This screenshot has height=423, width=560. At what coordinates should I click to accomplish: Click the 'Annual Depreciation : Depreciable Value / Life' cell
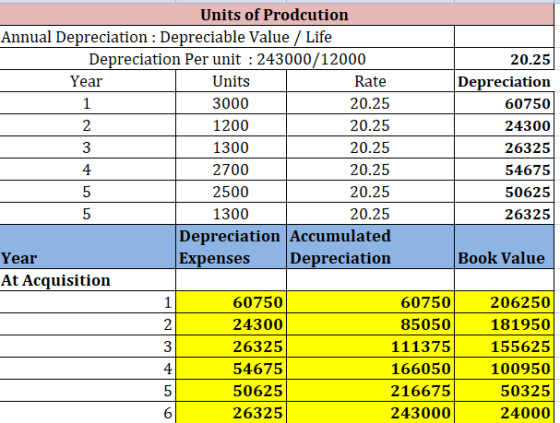[227, 37]
